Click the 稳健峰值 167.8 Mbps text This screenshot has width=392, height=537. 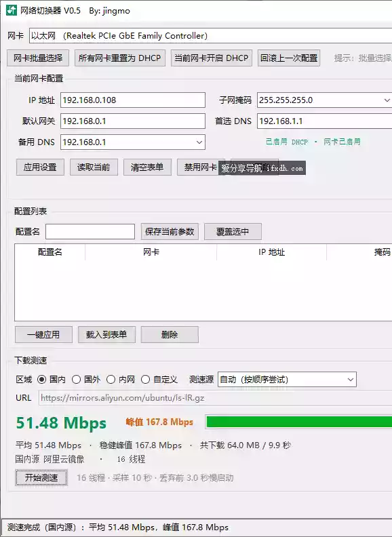click(x=140, y=445)
